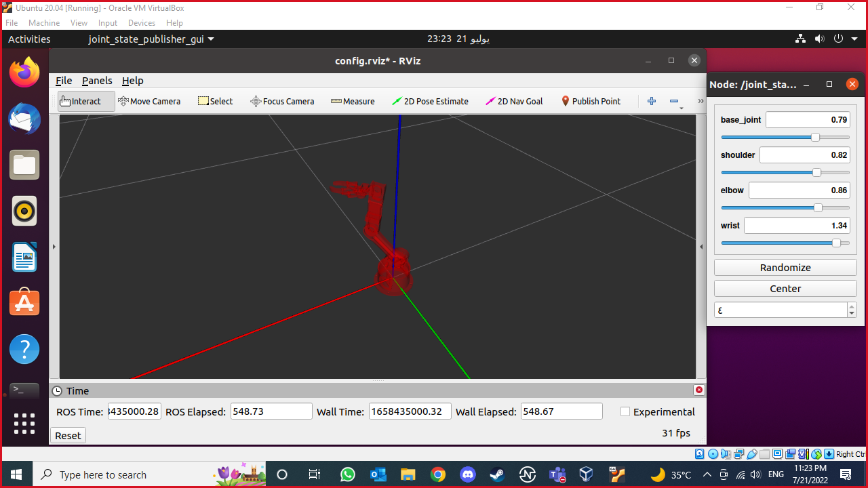Image resolution: width=868 pixels, height=488 pixels.
Task: Click the Publish Point tool
Action: click(x=591, y=101)
